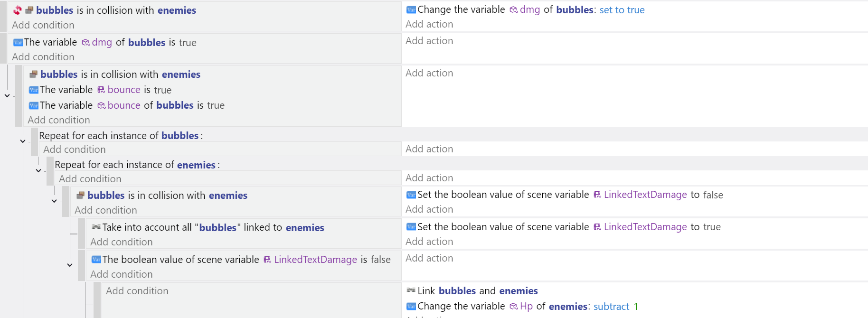The height and width of the screenshot is (318, 868).
Task: Click 'LinkedTextDamage' in the 'to true' action
Action: pos(645,227)
